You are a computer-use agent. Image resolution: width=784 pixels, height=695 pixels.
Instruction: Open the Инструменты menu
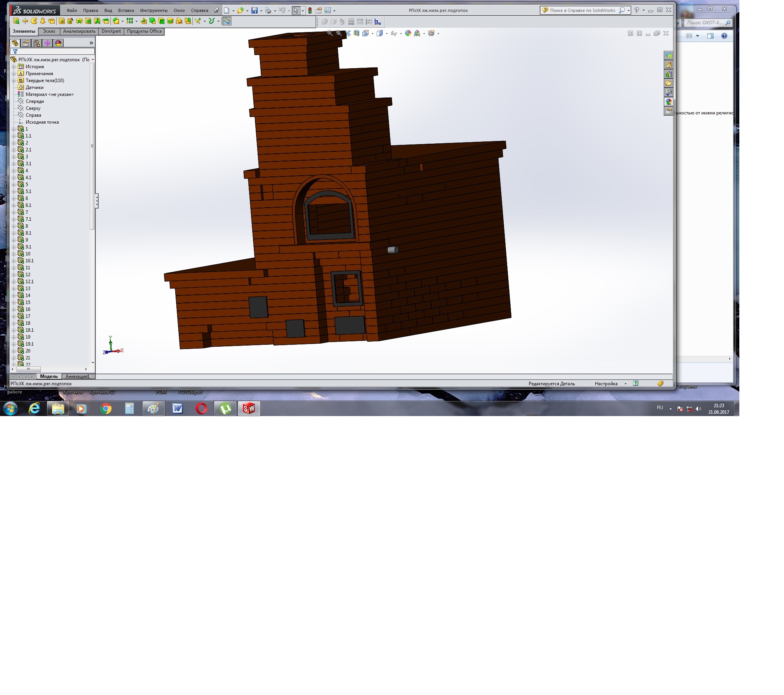(154, 10)
